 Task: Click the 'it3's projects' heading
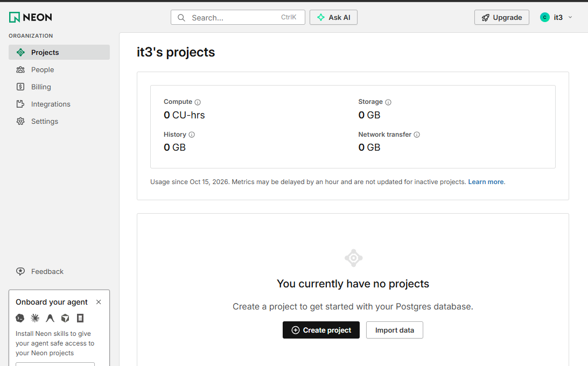176,52
